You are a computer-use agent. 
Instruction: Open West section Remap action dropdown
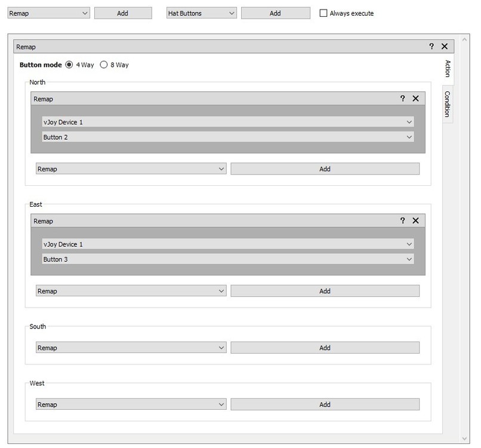click(131, 404)
